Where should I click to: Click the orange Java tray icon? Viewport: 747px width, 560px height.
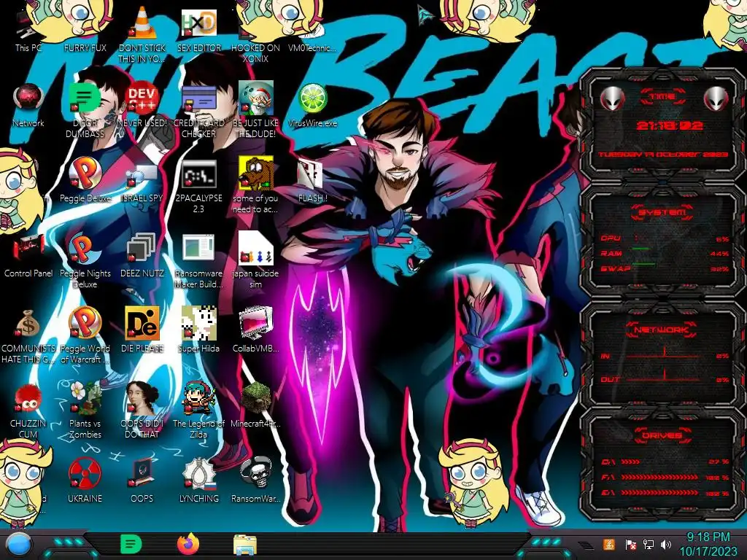tap(608, 544)
